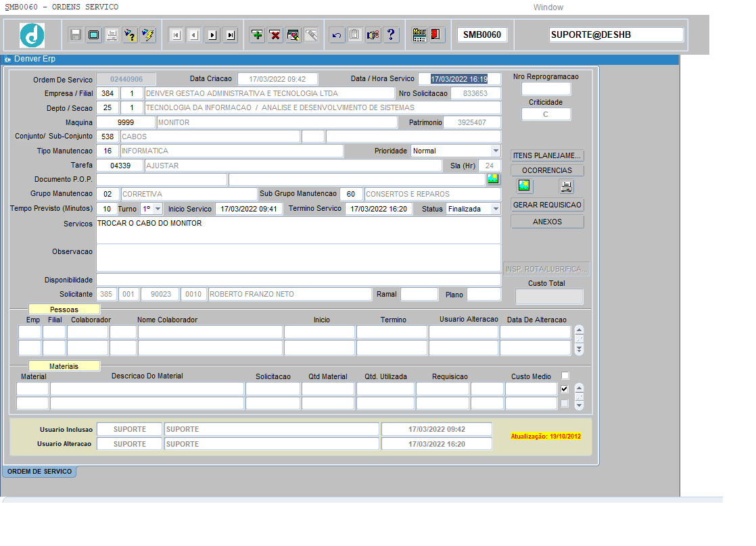Open the Window menu

pyautogui.click(x=548, y=7)
